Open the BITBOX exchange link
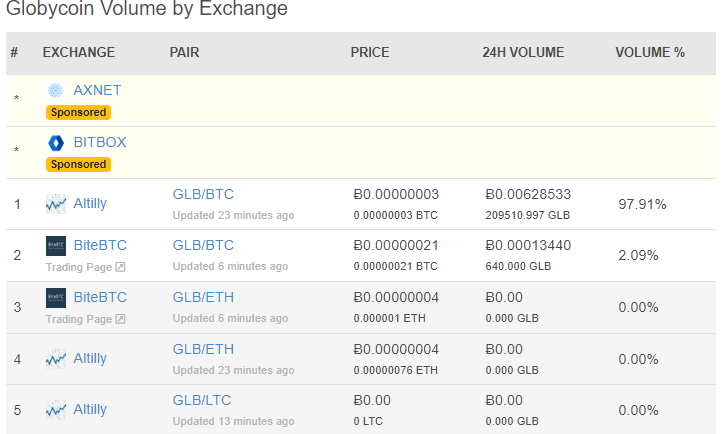Image resolution: width=723 pixels, height=434 pixels. click(100, 142)
